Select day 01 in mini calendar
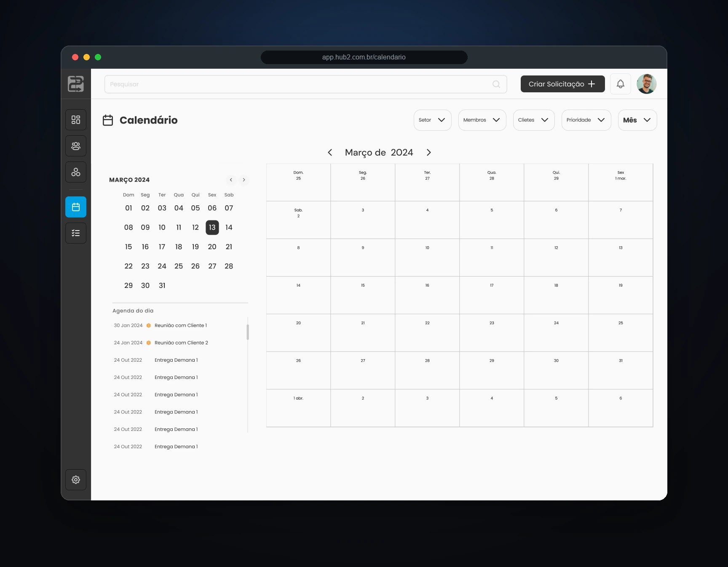 pyautogui.click(x=128, y=208)
